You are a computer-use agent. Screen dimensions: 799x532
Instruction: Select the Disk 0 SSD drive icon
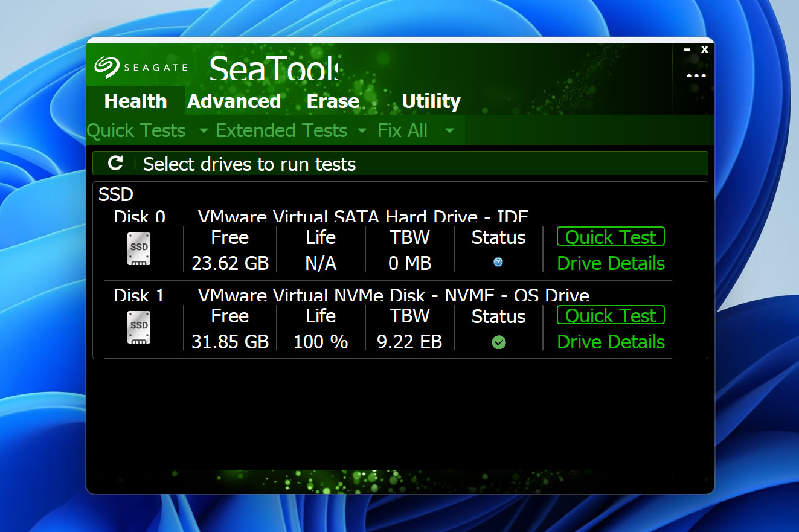pos(139,249)
